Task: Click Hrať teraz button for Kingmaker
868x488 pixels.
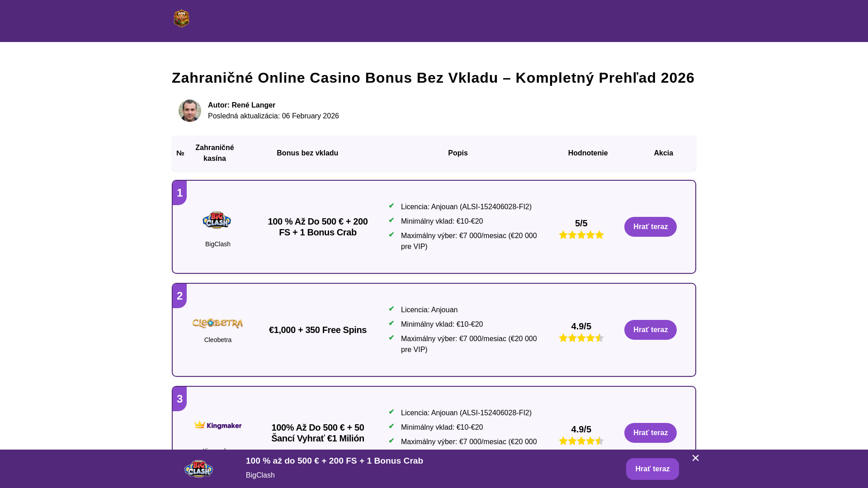Action: pos(650,433)
